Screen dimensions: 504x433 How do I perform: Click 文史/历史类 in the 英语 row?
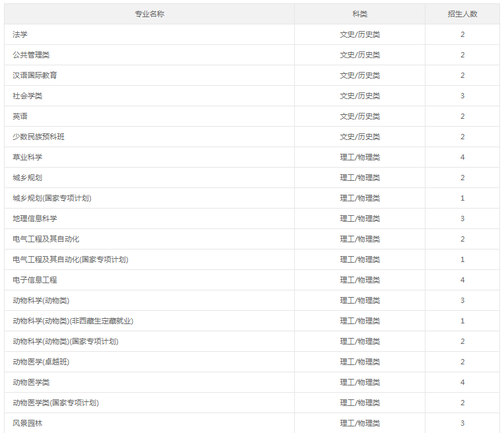click(x=360, y=116)
